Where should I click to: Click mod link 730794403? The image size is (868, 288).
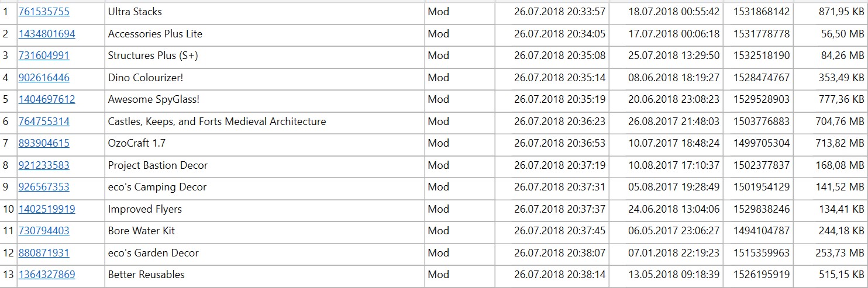(x=44, y=231)
